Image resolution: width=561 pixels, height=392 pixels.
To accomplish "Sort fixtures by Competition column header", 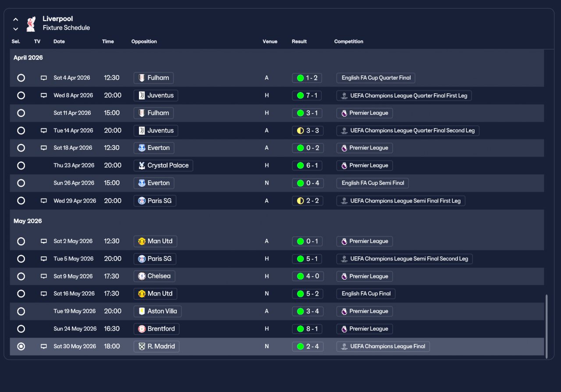I will click(x=349, y=42).
